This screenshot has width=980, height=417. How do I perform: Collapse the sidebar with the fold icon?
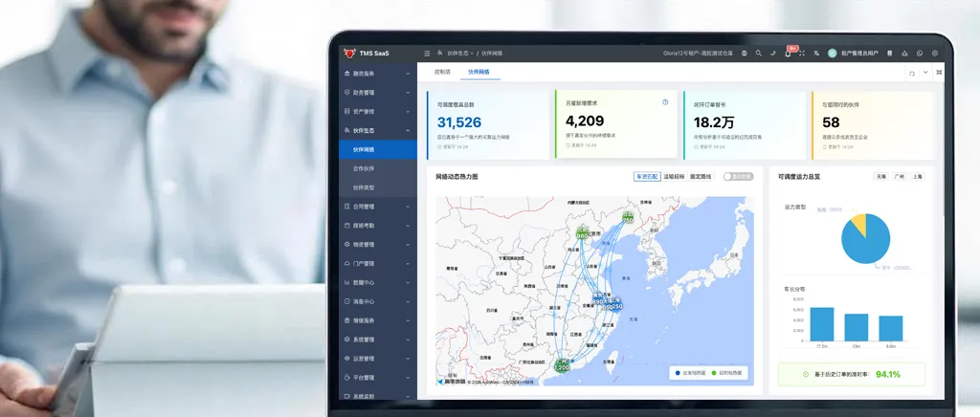[x=427, y=54]
